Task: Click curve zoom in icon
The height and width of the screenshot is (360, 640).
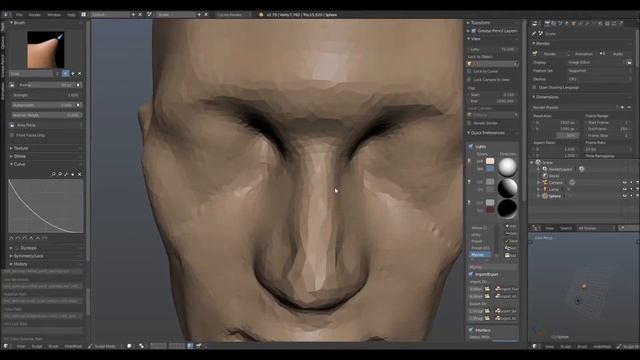Action: tap(53, 174)
